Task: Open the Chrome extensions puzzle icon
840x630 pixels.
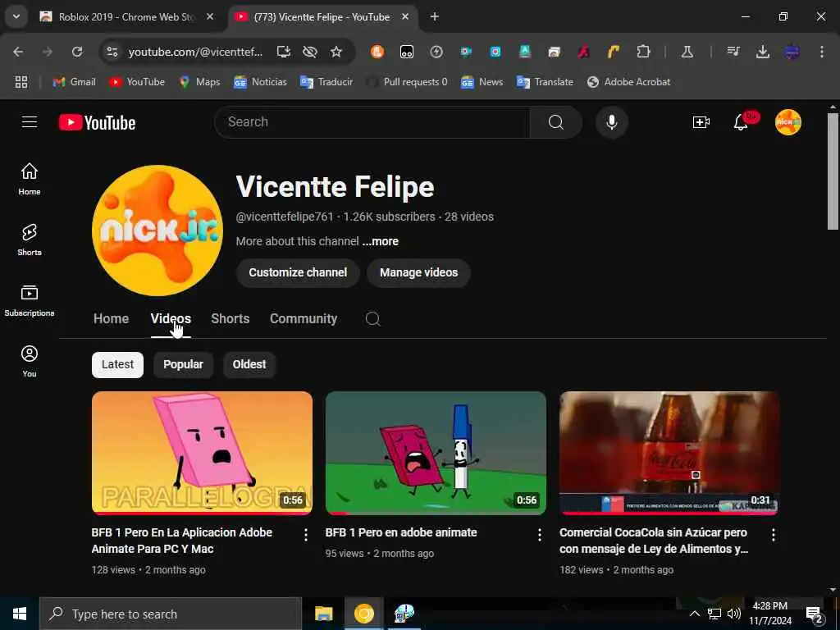Action: point(643,52)
